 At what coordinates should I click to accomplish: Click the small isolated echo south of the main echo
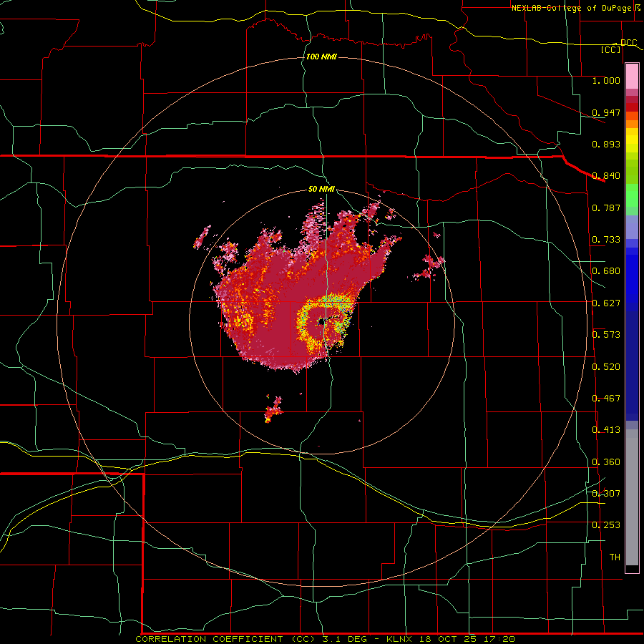273,409
